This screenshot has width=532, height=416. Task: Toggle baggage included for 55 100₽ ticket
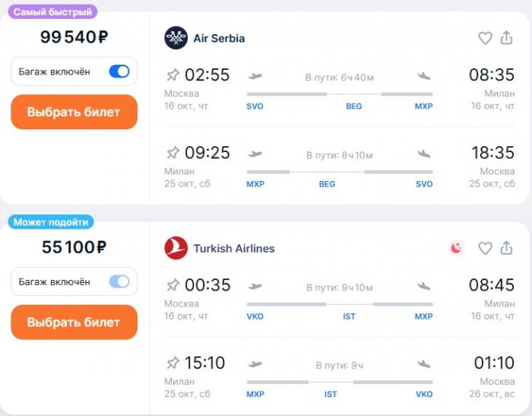[119, 281]
